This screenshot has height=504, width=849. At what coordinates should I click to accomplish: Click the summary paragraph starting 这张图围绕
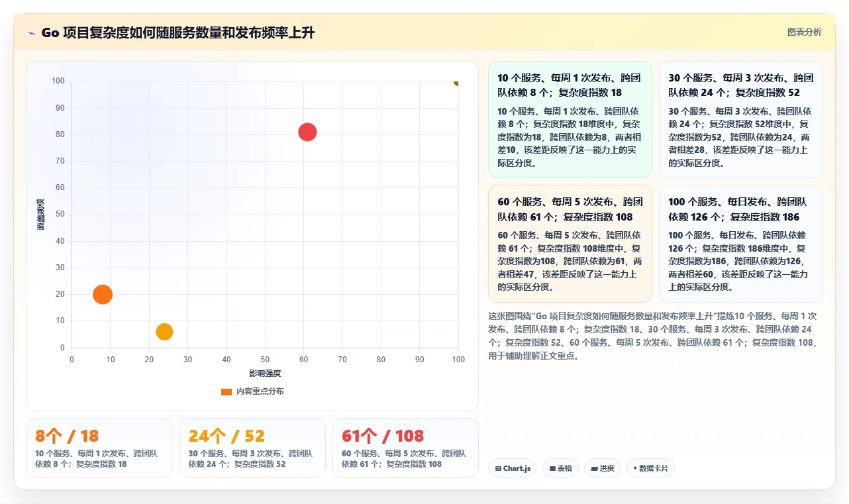654,336
